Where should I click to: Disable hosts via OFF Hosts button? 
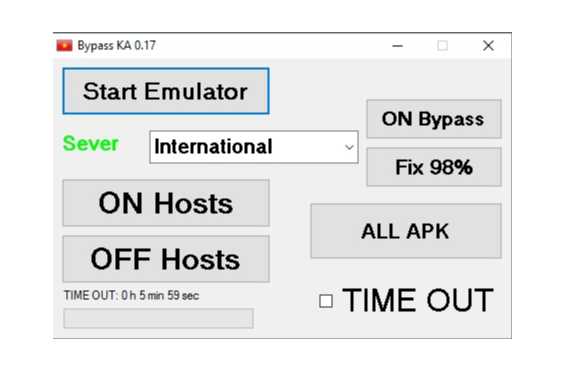tap(166, 259)
